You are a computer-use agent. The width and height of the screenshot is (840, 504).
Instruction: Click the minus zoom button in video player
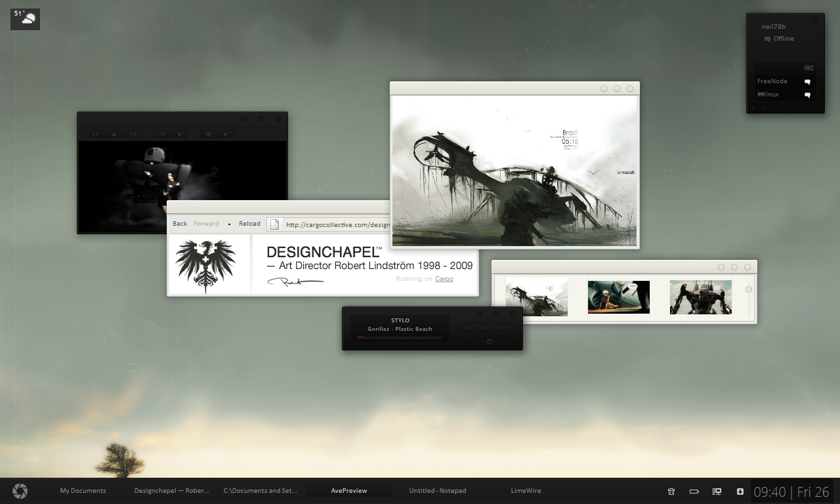pos(163,134)
